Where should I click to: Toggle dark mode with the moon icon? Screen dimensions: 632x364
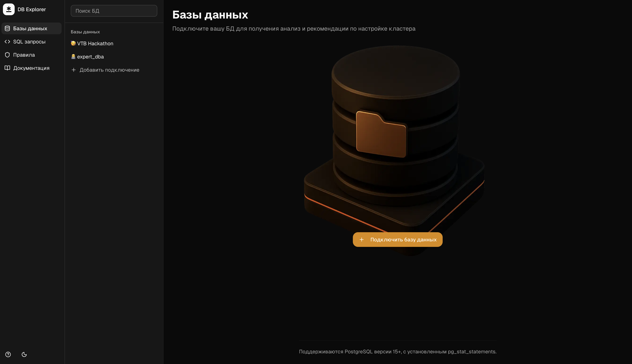(24, 354)
